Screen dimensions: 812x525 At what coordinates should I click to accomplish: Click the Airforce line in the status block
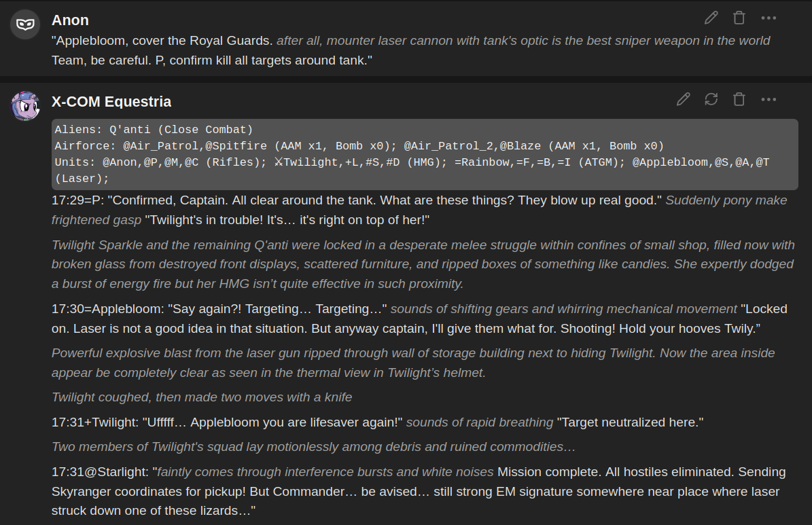(359, 146)
